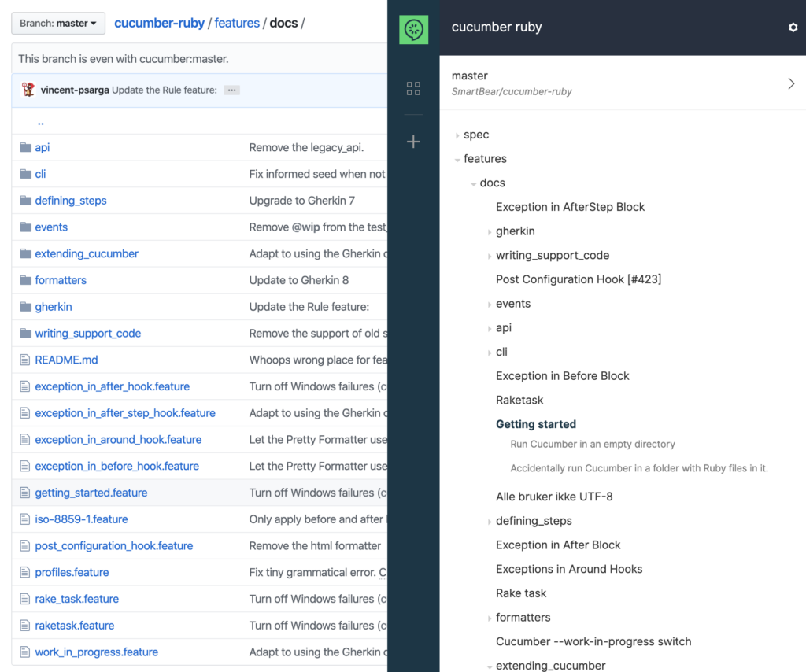Click folder icon next to api
The image size is (806, 672).
[x=26, y=147]
